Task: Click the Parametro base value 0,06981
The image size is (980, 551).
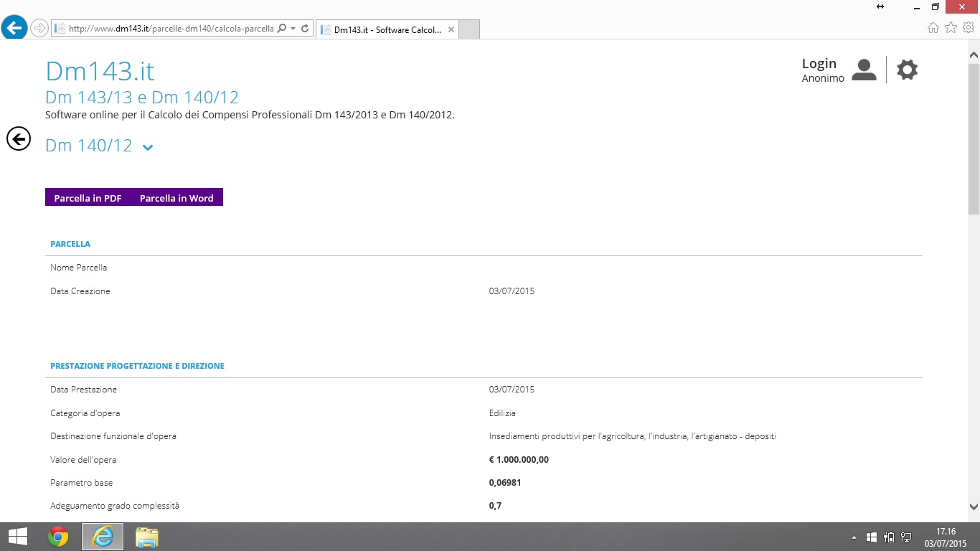Action: click(505, 483)
